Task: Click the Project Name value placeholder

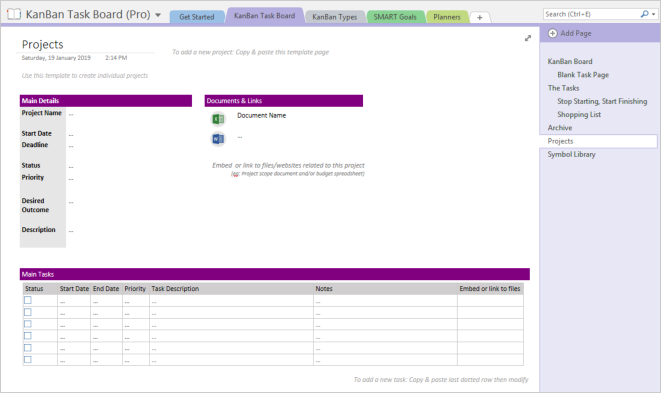Action: [x=71, y=114]
